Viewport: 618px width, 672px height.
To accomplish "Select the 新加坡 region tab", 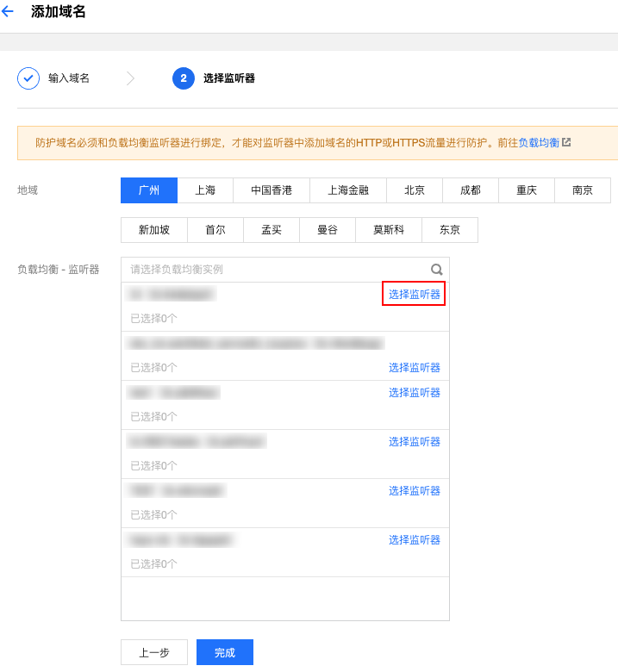I will coord(154,230).
